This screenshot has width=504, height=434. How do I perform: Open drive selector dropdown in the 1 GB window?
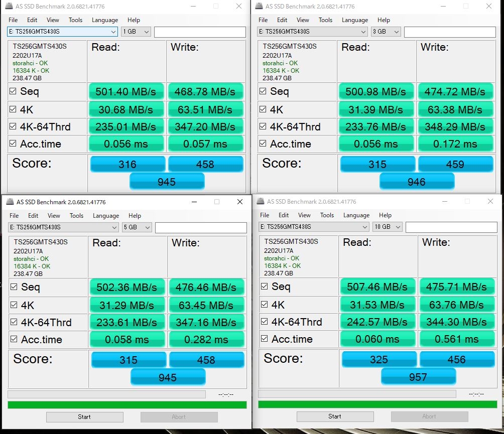pyautogui.click(x=62, y=32)
